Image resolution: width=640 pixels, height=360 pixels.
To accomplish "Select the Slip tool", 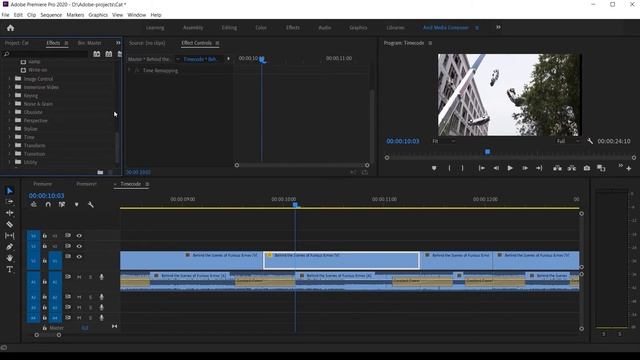I will point(9,236).
